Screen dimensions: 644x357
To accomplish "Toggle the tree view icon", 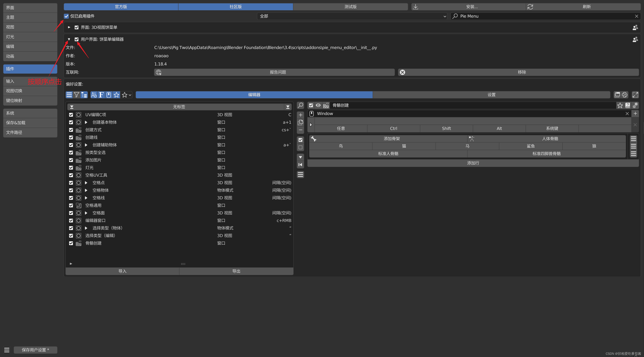I will point(84,95).
